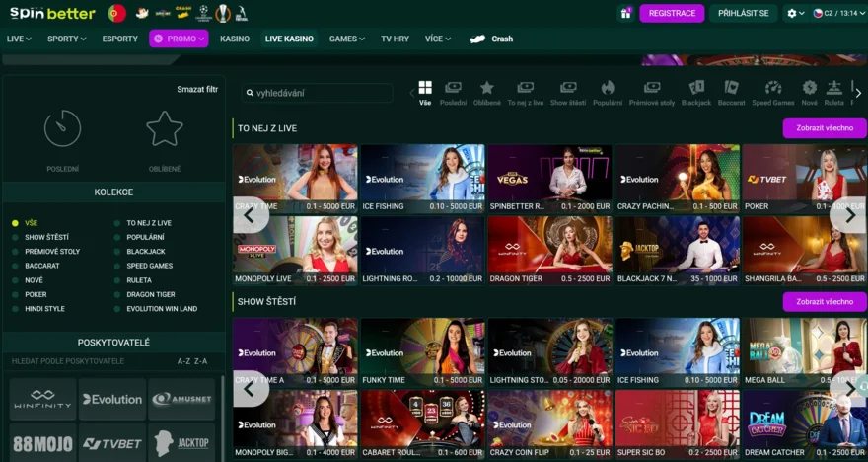Image resolution: width=868 pixels, height=462 pixels.
Task: Select the Oblíbené star category icon
Action: tap(487, 93)
